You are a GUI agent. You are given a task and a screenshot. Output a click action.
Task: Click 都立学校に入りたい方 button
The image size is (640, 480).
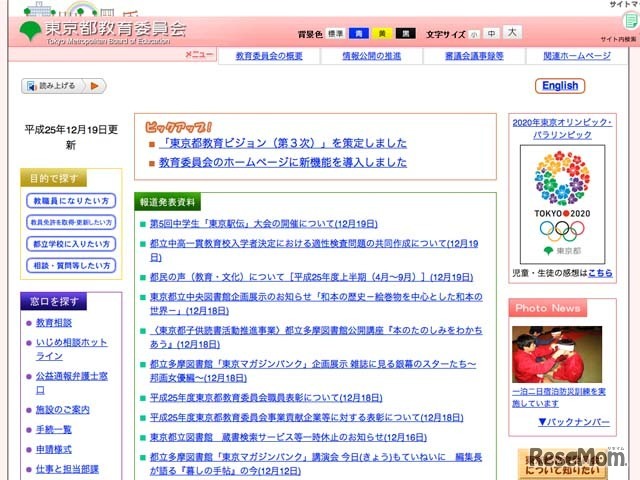(71, 244)
